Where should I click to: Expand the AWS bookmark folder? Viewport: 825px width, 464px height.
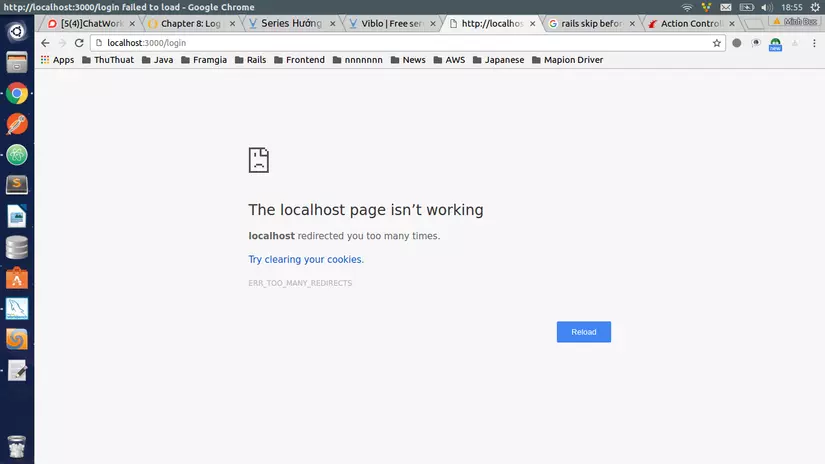coord(449,60)
